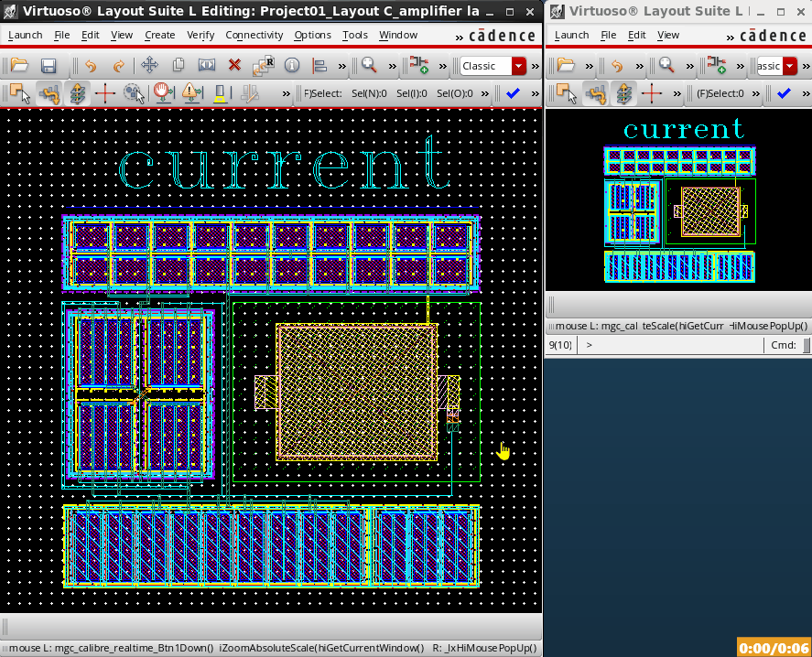This screenshot has width=812, height=657.
Task: Select the Move tool icon
Action: click(150, 66)
